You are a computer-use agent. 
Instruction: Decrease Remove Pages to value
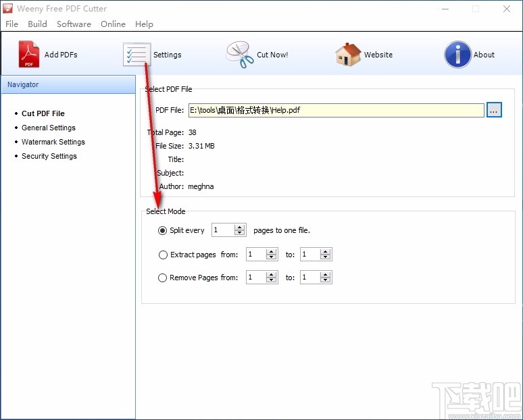coord(325,280)
